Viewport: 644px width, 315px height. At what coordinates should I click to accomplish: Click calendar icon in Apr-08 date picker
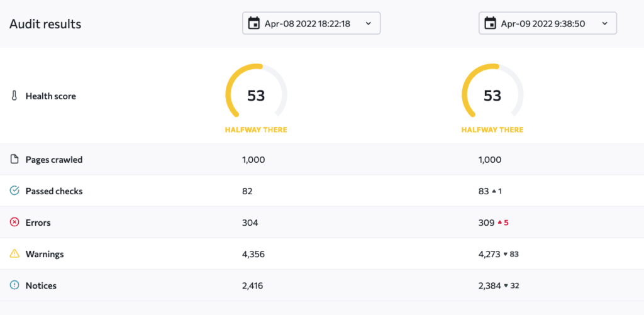pos(254,24)
